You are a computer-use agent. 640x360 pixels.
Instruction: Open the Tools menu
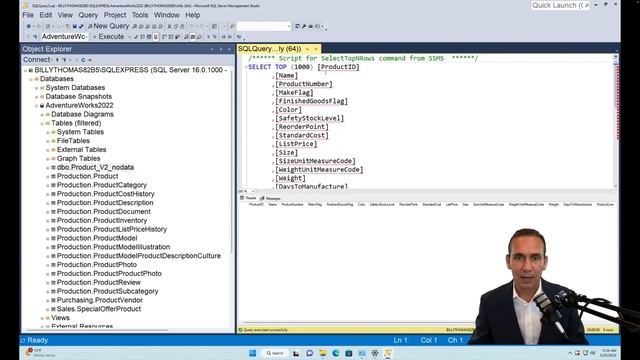(x=140, y=15)
